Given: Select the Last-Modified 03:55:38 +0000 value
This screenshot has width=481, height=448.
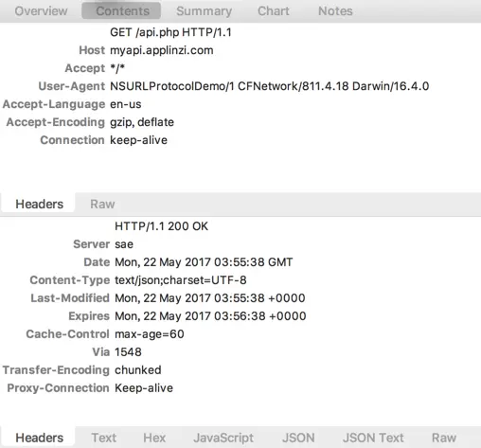Looking at the screenshot, I should click(x=210, y=298).
